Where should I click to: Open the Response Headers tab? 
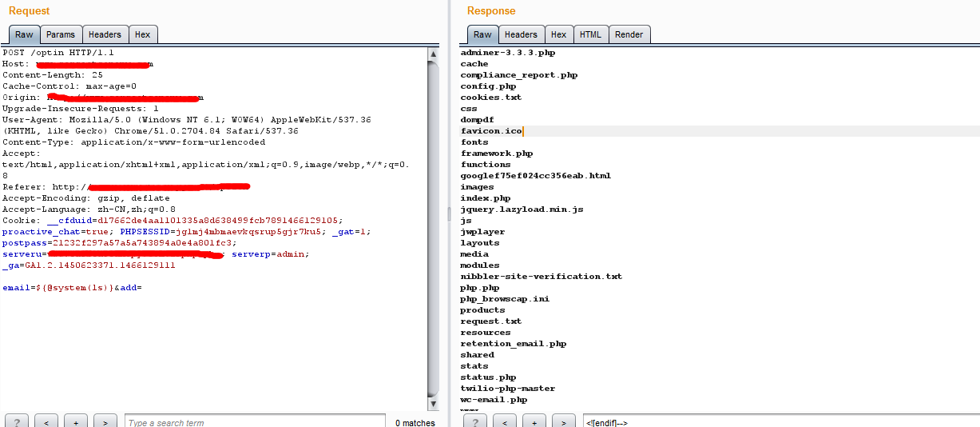(x=521, y=34)
